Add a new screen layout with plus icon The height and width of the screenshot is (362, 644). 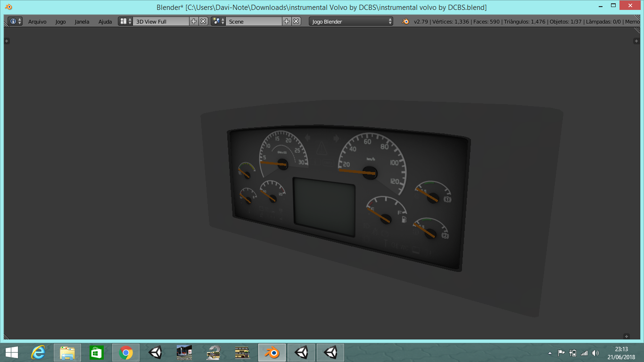194,21
